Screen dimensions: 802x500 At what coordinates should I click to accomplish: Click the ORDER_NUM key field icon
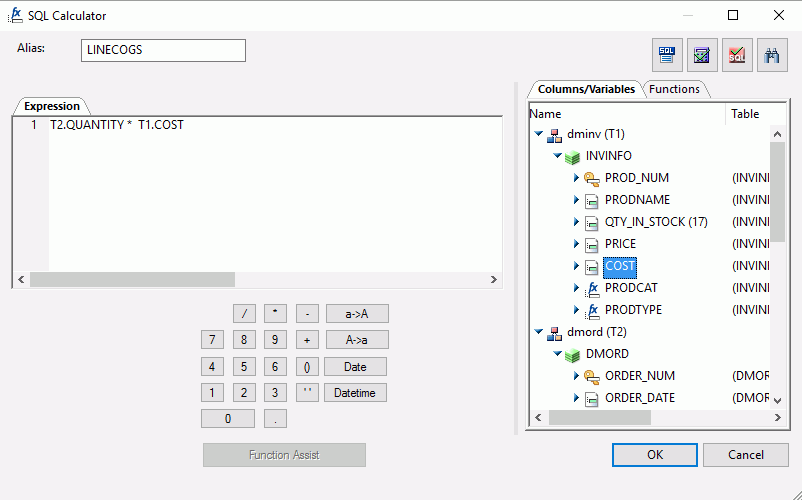coord(591,377)
